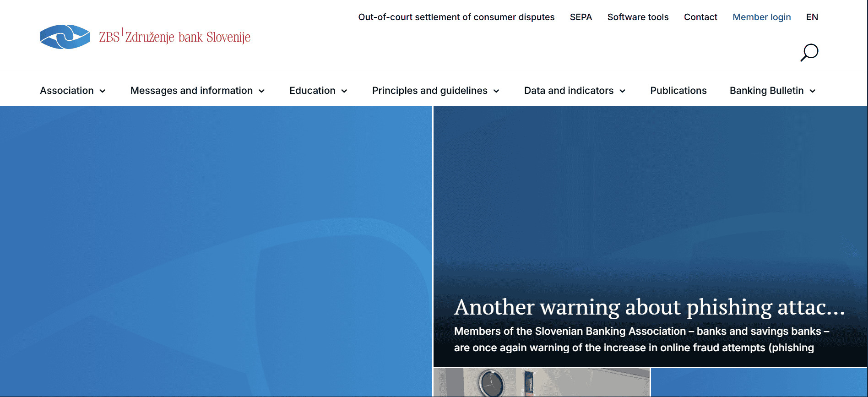
Task: Open the clock photo thumbnail article
Action: tap(541, 382)
